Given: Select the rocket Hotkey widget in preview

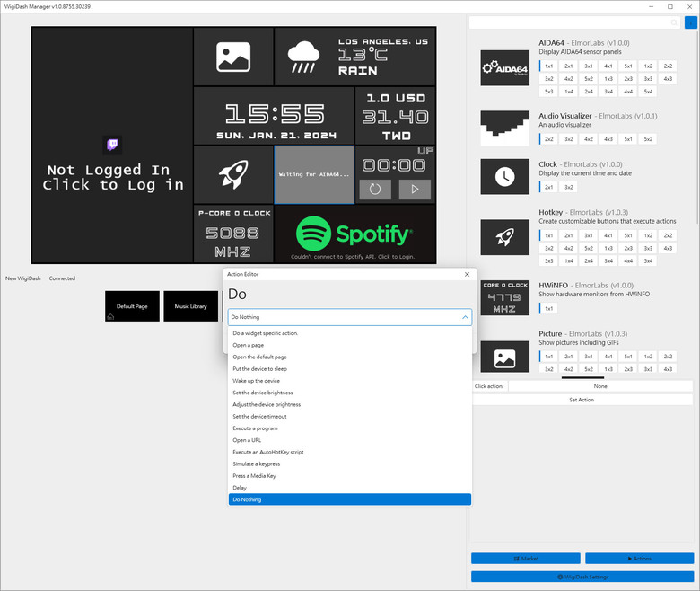Looking at the screenshot, I should 233,174.
